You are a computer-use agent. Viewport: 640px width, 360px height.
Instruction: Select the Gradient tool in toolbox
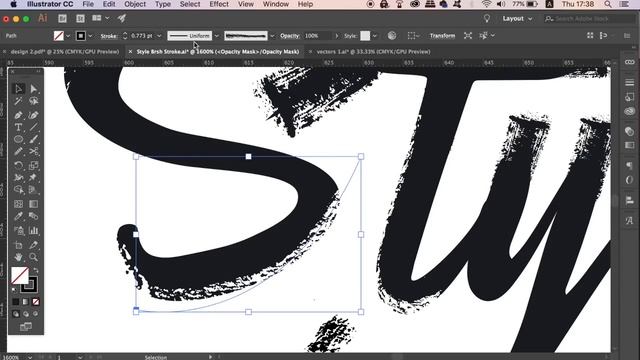[x=33, y=204]
